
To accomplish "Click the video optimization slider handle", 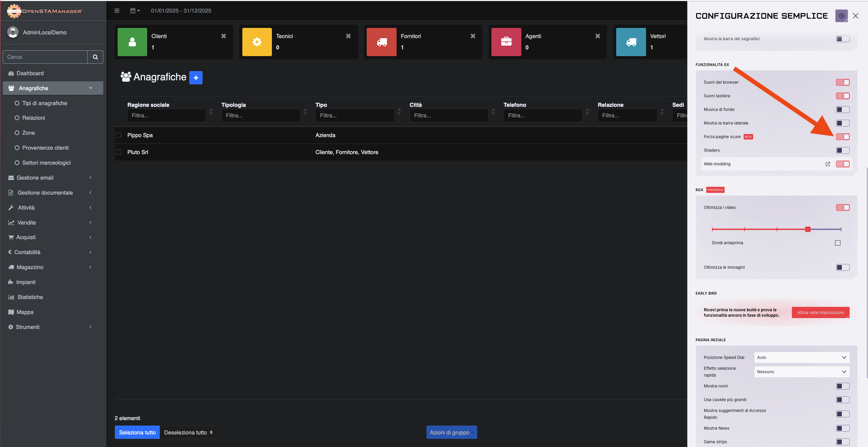I will [x=808, y=229].
